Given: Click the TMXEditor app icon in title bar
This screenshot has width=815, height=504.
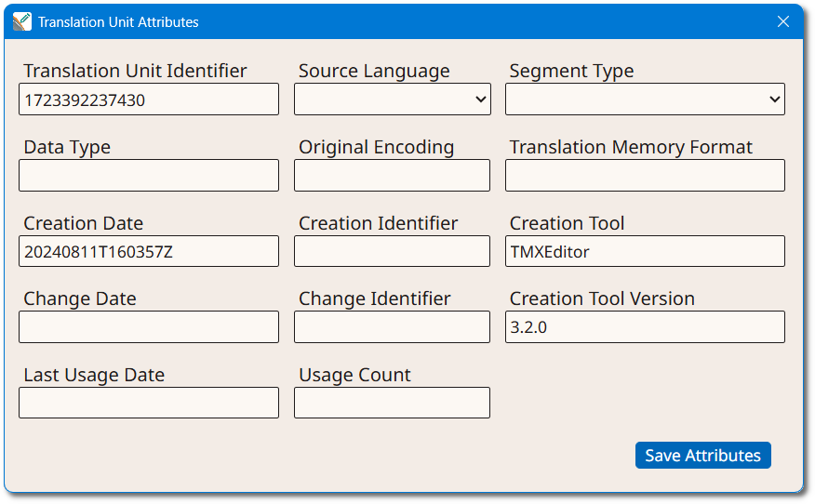Looking at the screenshot, I should tap(21, 21).
